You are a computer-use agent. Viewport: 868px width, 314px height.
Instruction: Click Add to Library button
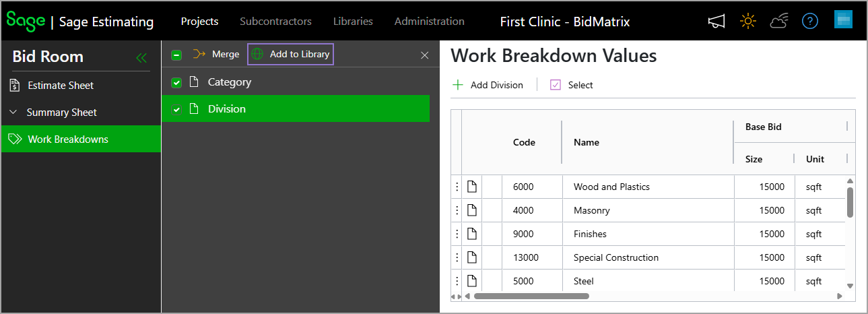(x=290, y=55)
